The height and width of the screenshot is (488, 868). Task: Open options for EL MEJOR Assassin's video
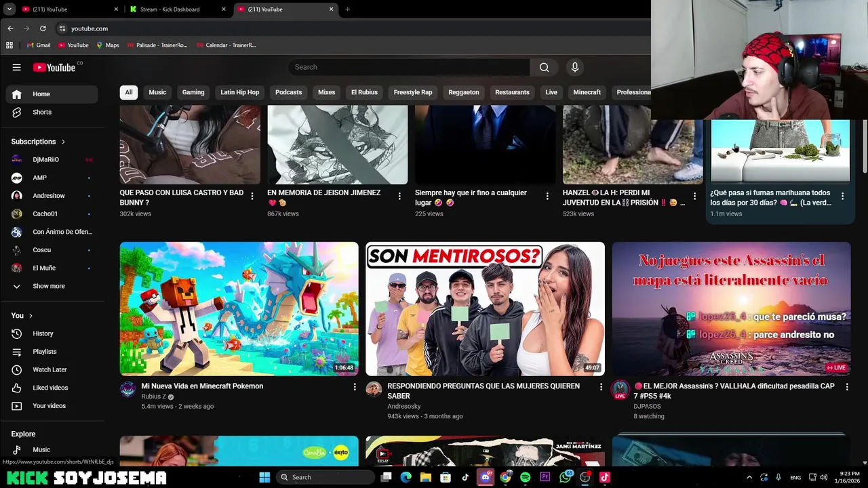[x=846, y=386]
